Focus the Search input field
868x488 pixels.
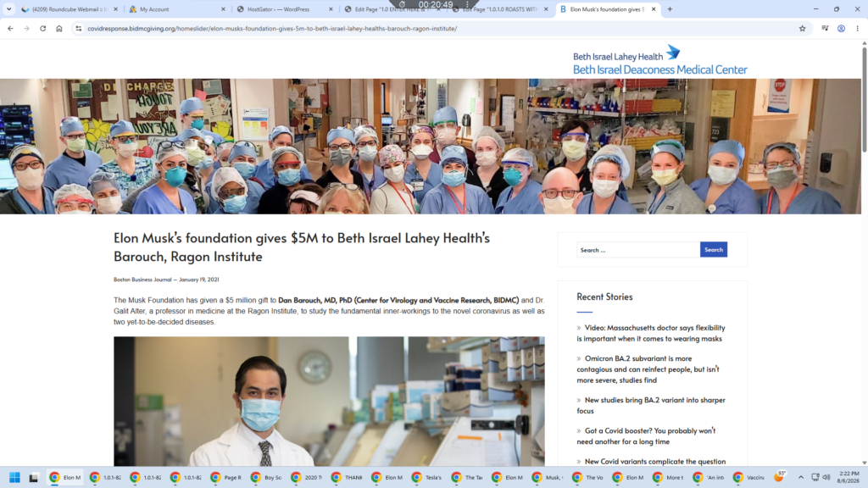[x=637, y=250]
